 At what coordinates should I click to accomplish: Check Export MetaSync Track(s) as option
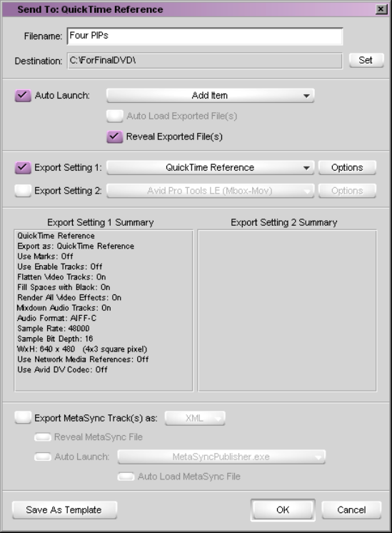[x=23, y=417]
